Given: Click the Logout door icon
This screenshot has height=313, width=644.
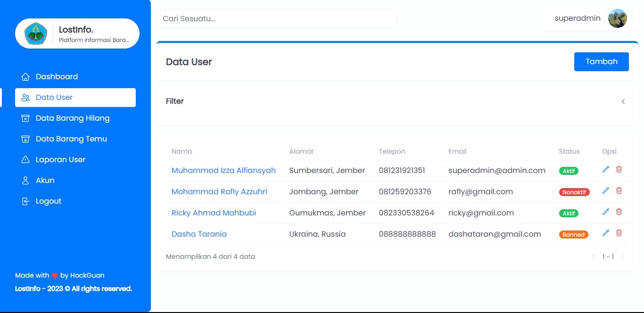Looking at the screenshot, I should click(25, 201).
